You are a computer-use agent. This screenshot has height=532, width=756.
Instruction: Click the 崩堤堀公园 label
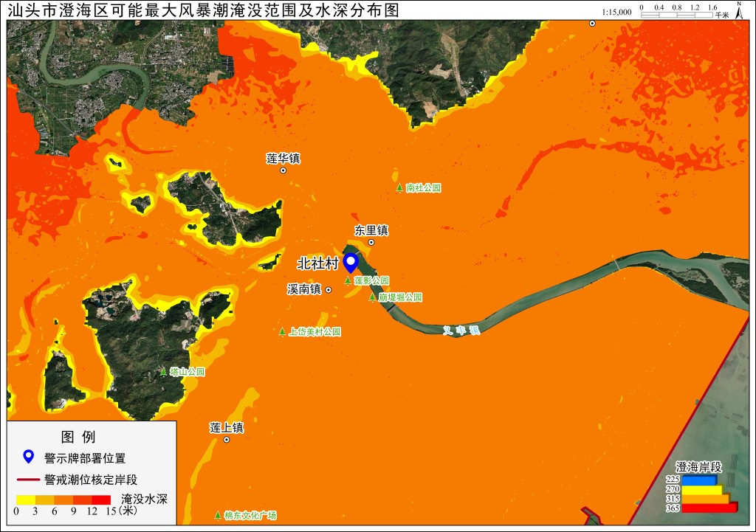pyautogui.click(x=400, y=297)
